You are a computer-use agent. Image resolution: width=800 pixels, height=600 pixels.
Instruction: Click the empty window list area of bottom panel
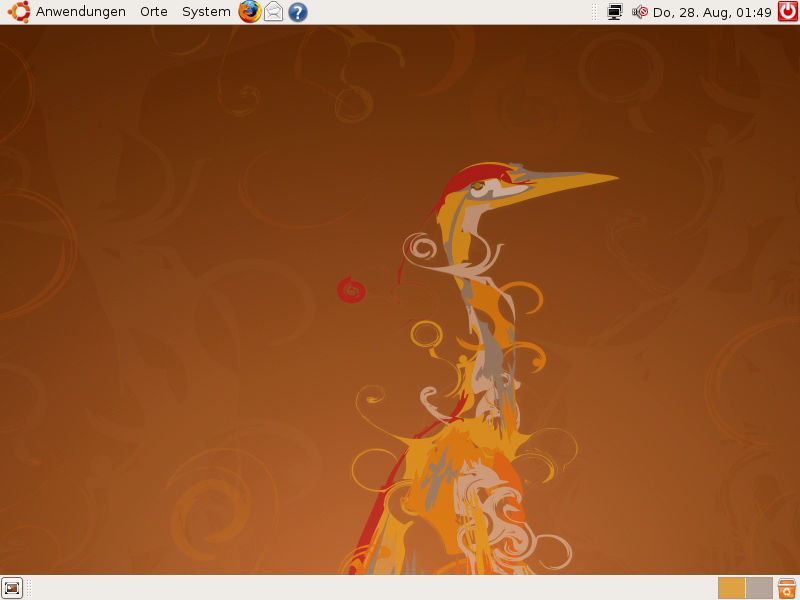[370, 588]
